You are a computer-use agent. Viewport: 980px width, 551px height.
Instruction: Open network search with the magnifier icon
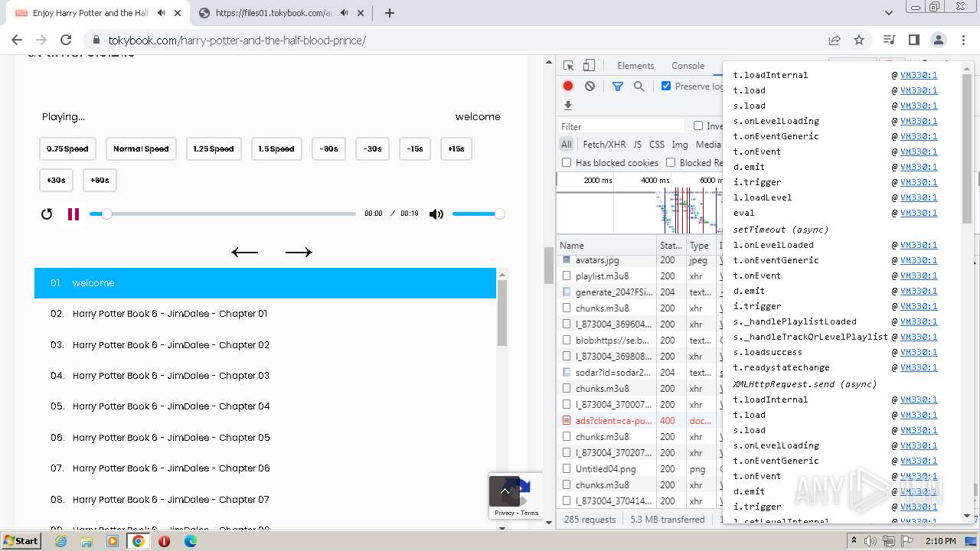click(639, 86)
